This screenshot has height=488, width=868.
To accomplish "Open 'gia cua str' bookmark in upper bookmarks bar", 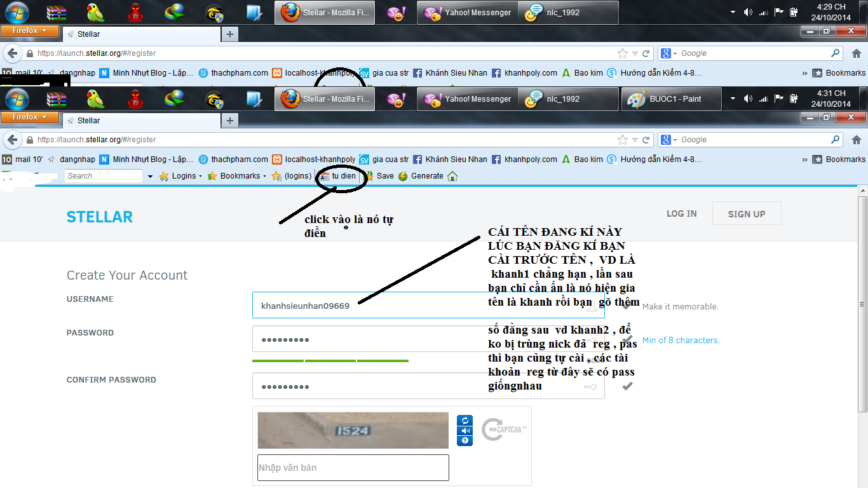I will pos(384,73).
